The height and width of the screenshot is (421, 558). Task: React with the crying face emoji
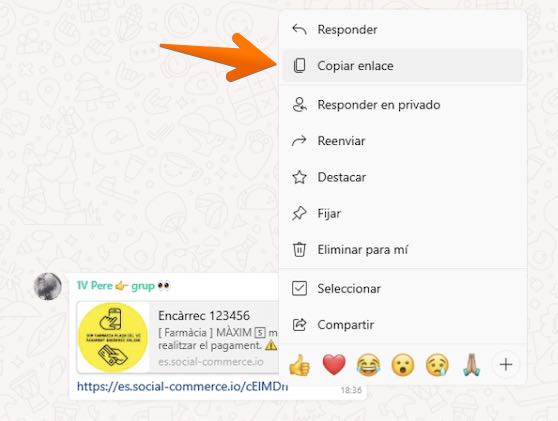(437, 365)
